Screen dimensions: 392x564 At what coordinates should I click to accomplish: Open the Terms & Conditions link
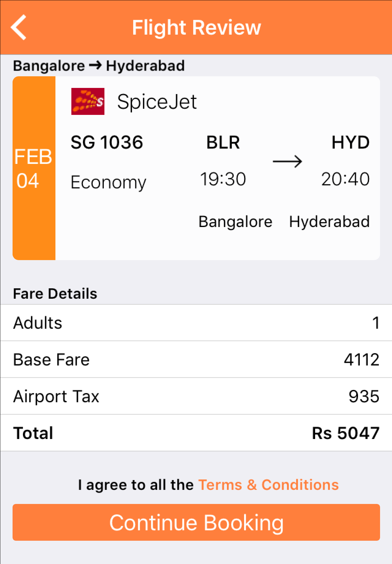[269, 485]
